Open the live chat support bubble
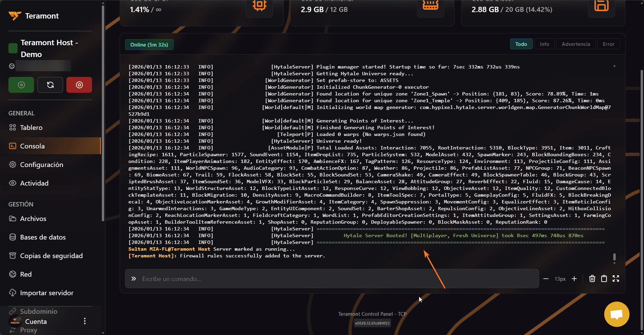 click(x=617, y=314)
